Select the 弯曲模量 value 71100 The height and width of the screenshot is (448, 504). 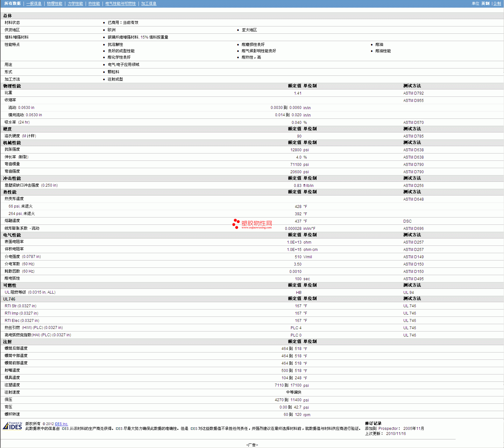click(296, 165)
